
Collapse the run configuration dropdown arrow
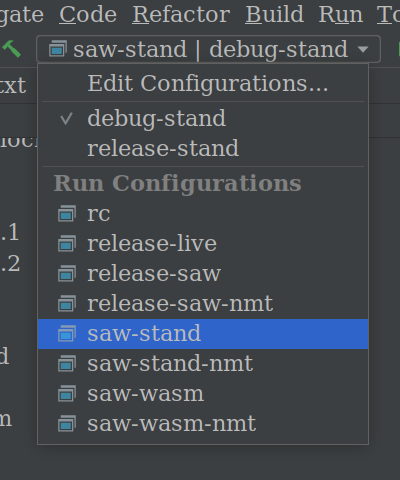click(x=363, y=49)
